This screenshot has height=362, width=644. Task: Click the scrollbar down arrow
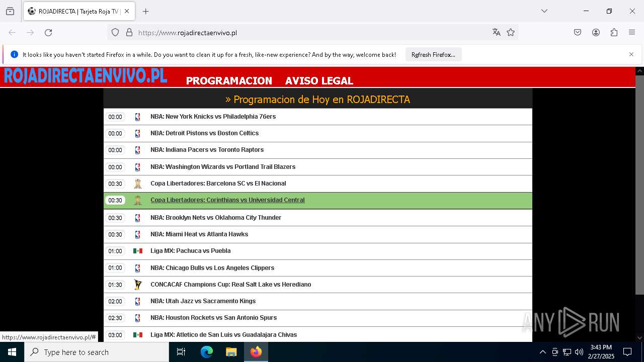[639, 338]
